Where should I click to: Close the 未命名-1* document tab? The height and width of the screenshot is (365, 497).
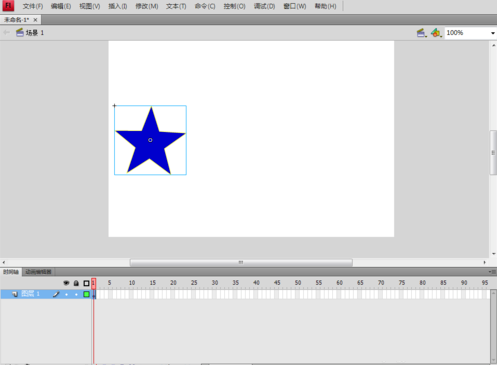[x=35, y=20]
